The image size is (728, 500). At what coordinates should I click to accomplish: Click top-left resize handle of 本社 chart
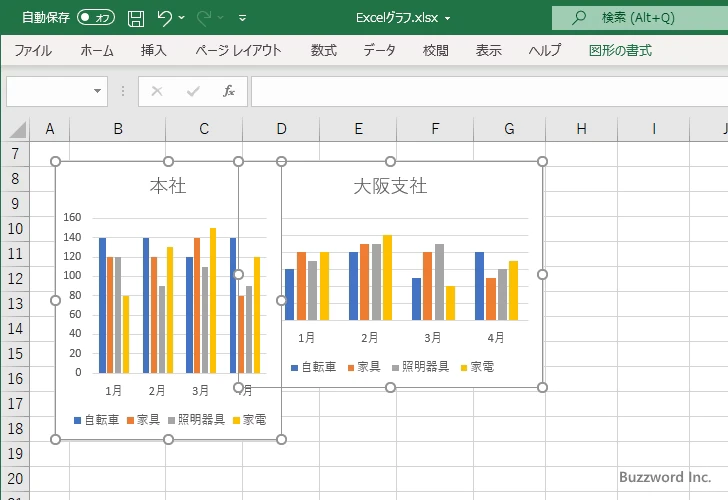click(55, 162)
